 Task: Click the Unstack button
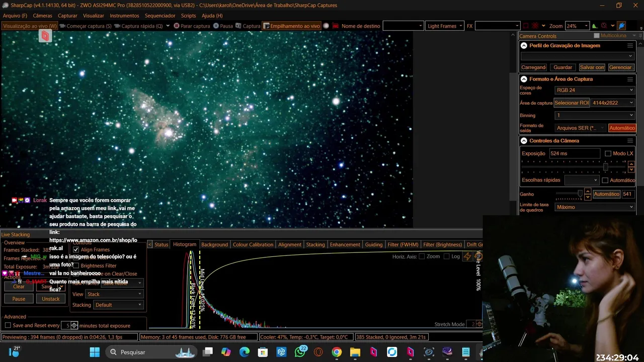pos(50,299)
